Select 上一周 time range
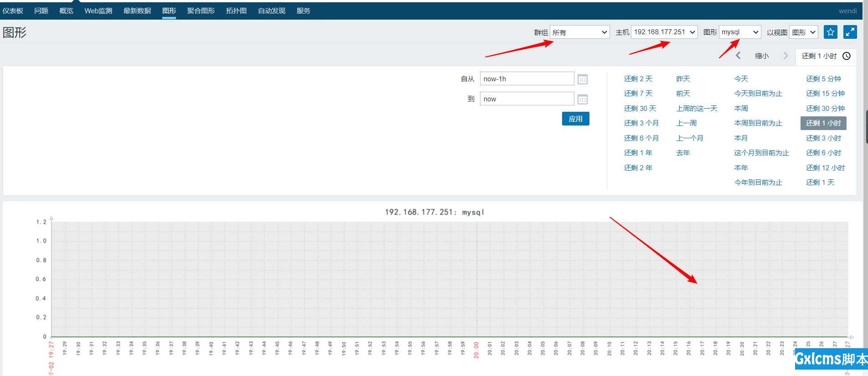This screenshot has width=868, height=376. (x=687, y=123)
